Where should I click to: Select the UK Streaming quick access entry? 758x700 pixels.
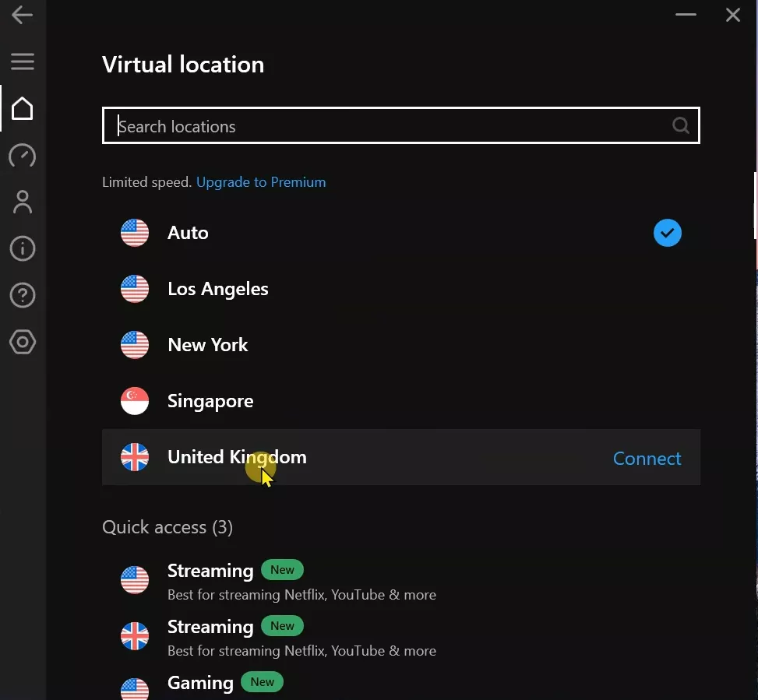click(x=210, y=626)
